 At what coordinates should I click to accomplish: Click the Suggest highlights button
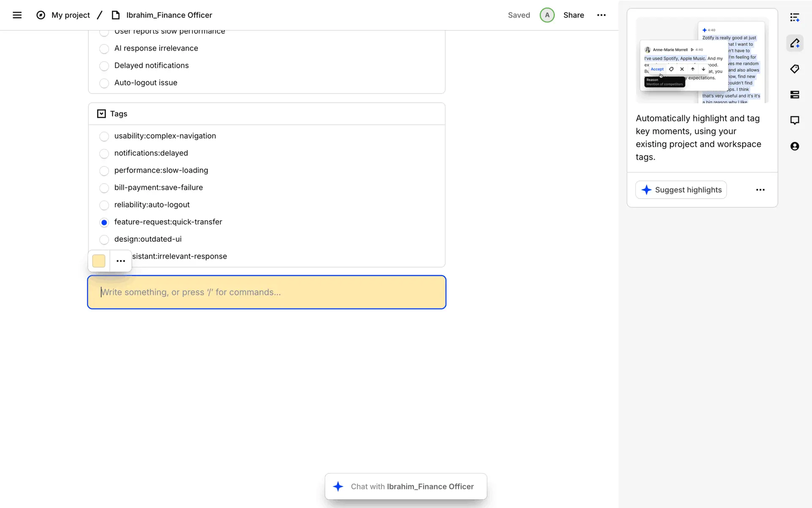point(681,190)
